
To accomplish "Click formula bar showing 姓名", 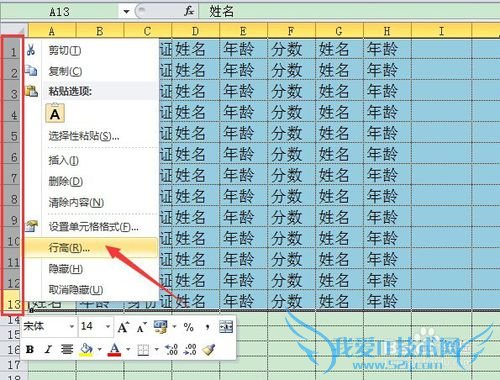I will [349, 12].
